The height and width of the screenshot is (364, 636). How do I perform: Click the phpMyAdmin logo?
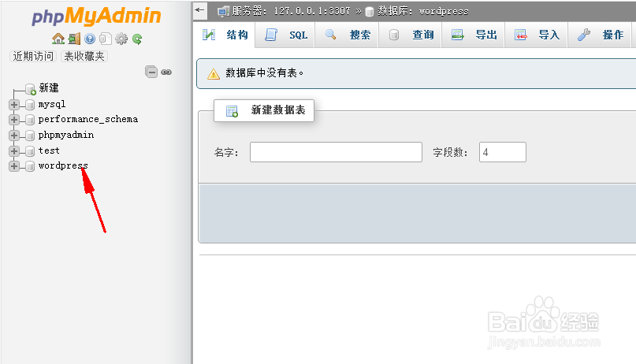(96, 17)
